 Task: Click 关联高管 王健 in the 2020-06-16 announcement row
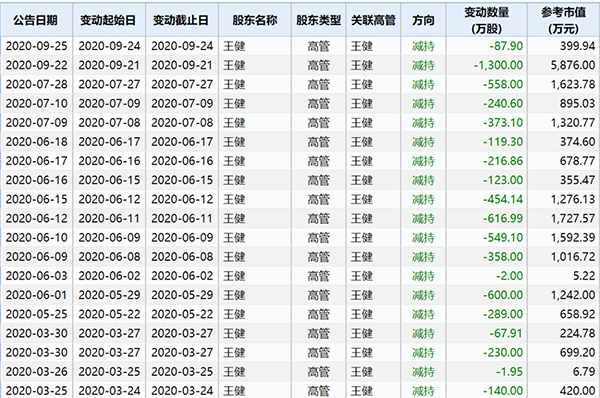pos(362,180)
